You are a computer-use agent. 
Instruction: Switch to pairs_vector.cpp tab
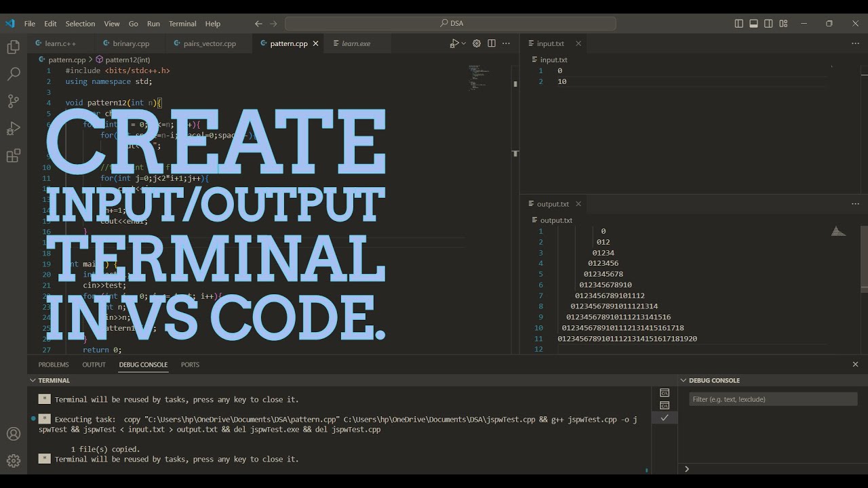209,43
